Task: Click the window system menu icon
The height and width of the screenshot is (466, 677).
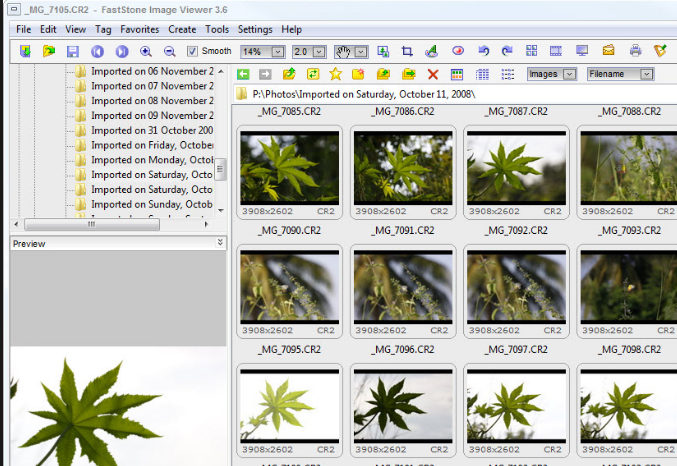Action: click(14, 9)
